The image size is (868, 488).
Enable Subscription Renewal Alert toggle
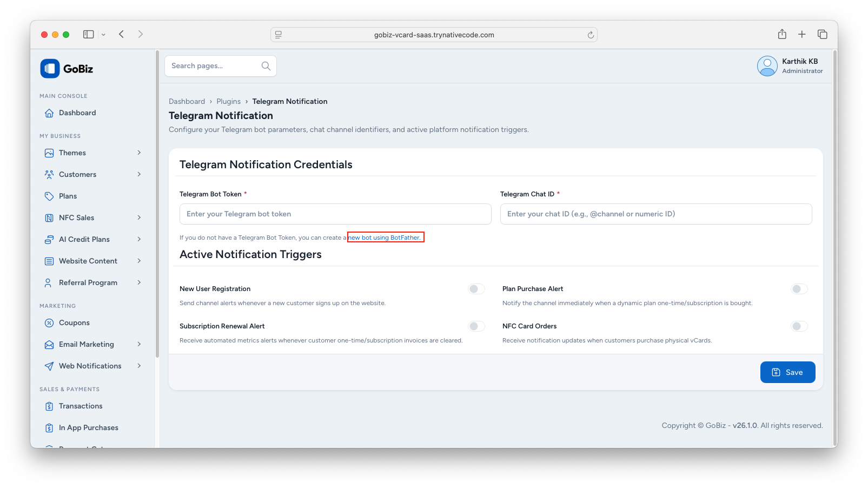(476, 326)
